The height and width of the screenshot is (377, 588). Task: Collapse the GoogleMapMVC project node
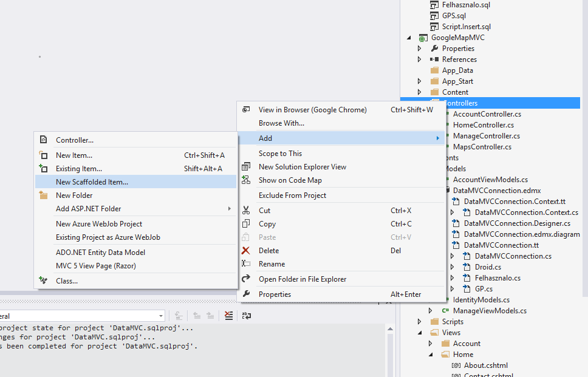click(409, 38)
